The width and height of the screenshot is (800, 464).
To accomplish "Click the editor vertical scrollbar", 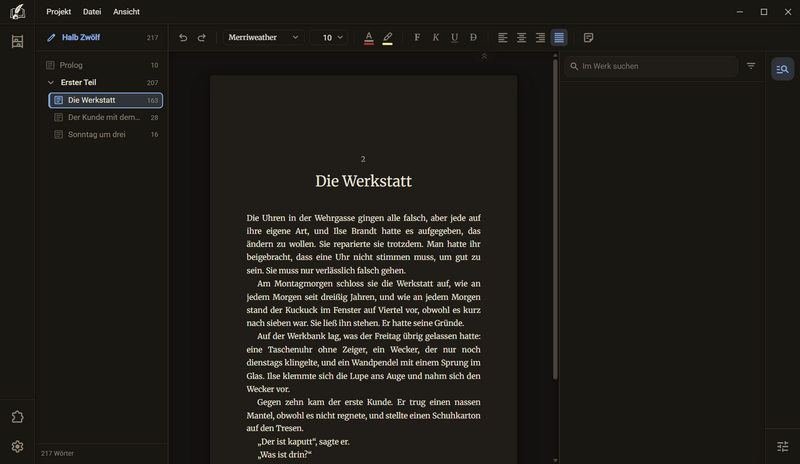I will pos(555,219).
